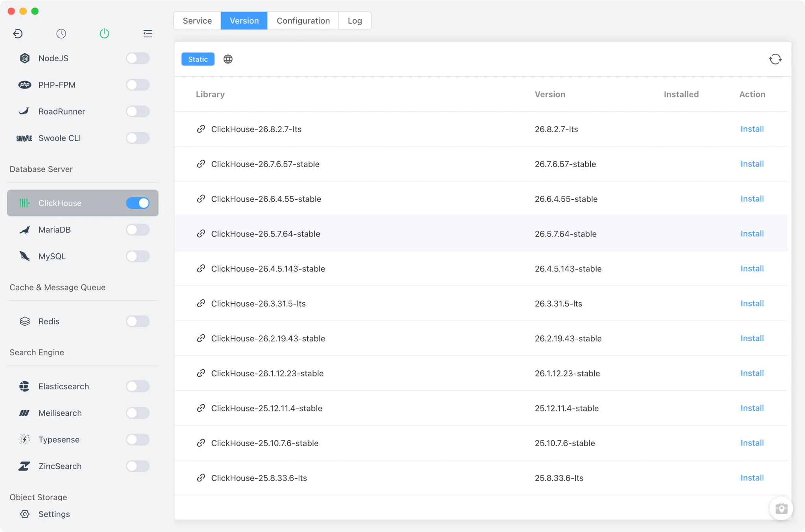Open link icon for ClickHouse-26.1.12.23-stable
Viewport: 805px width, 532px height.
click(x=201, y=373)
